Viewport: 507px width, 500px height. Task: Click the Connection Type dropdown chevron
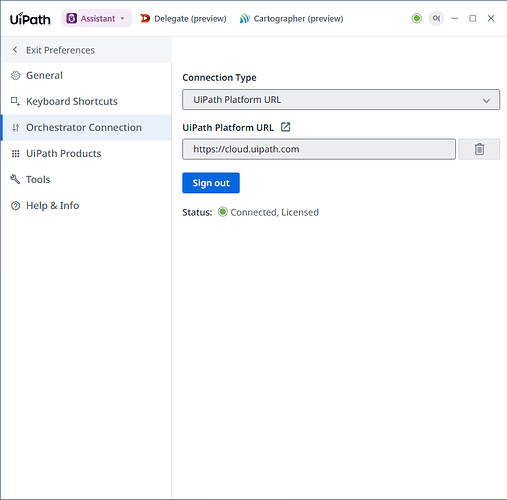coord(486,100)
